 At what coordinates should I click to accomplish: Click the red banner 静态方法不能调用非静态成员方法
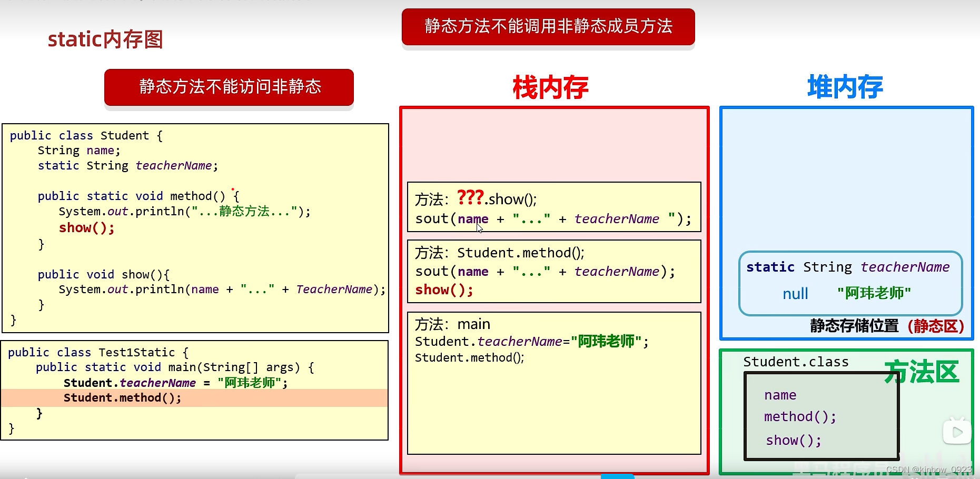click(x=548, y=26)
